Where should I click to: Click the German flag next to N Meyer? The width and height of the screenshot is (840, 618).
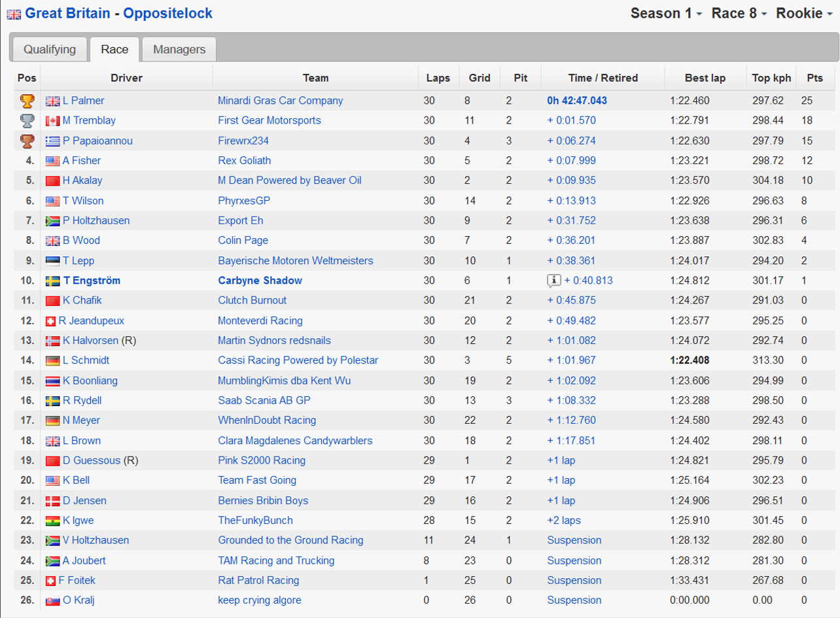[x=52, y=421]
